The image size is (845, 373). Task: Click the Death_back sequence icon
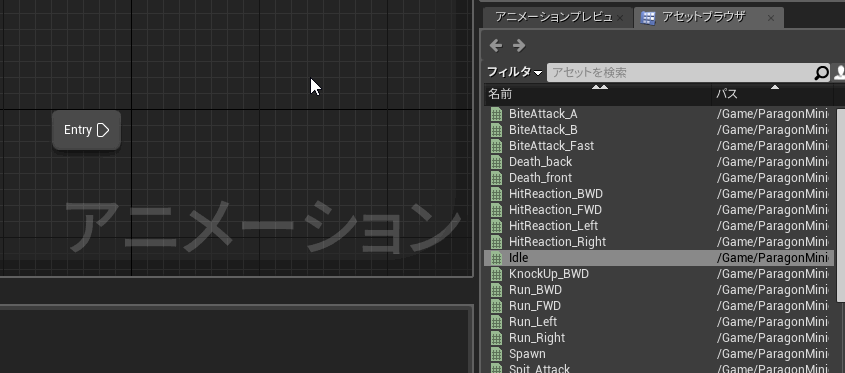click(x=496, y=162)
